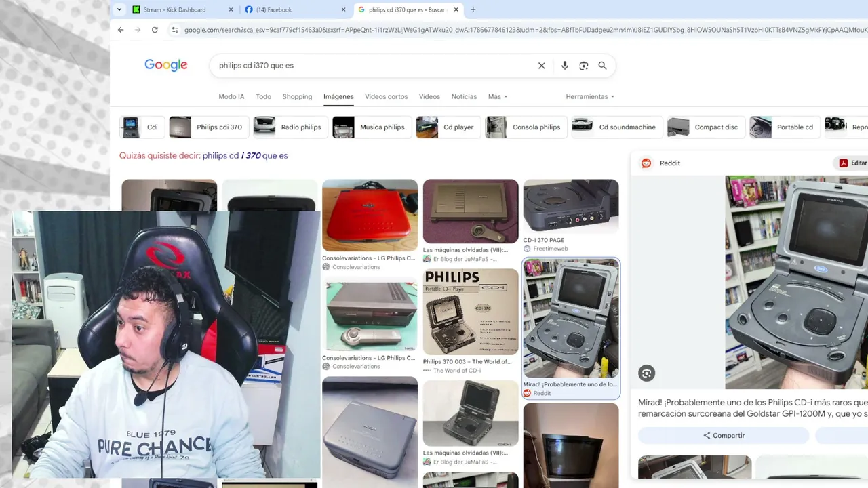The height and width of the screenshot is (488, 868).
Task: Open the Videos results tab
Action: click(429, 96)
